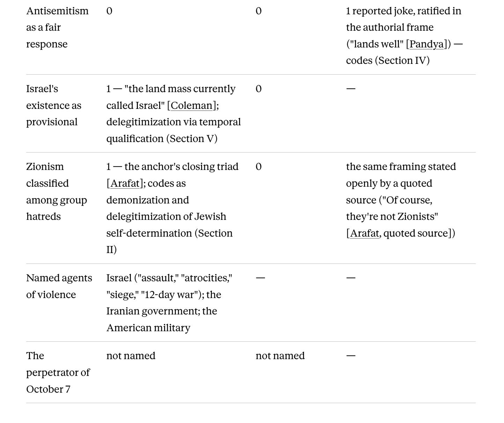Click 'delegitimization via temporal qualification' text
This screenshot has width=504, height=423.
(173, 130)
